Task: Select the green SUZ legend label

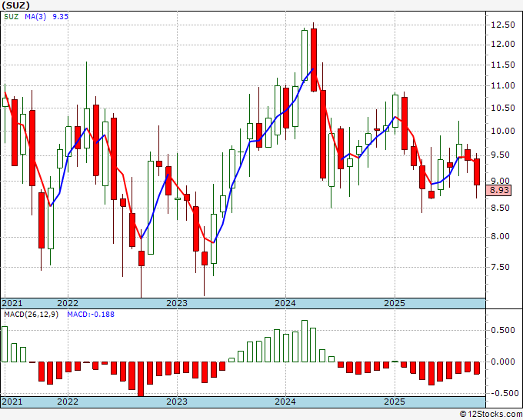Action: click(x=11, y=17)
